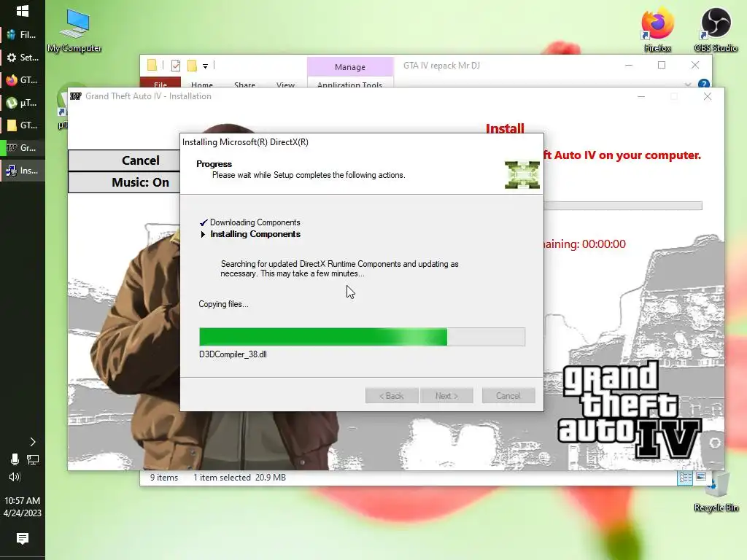Click the microphone tray icon
This screenshot has width=747, height=560.
(x=15, y=459)
